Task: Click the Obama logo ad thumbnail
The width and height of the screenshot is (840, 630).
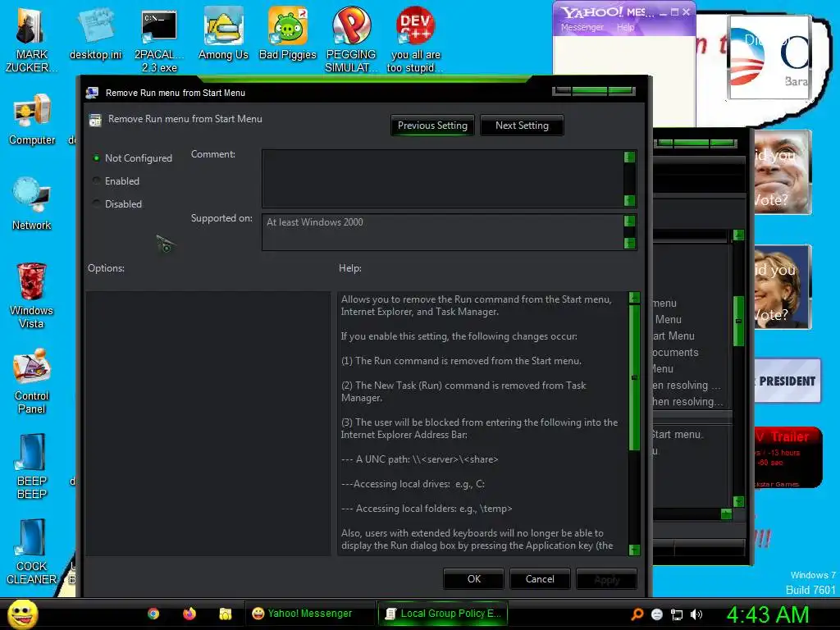Action: [769, 57]
